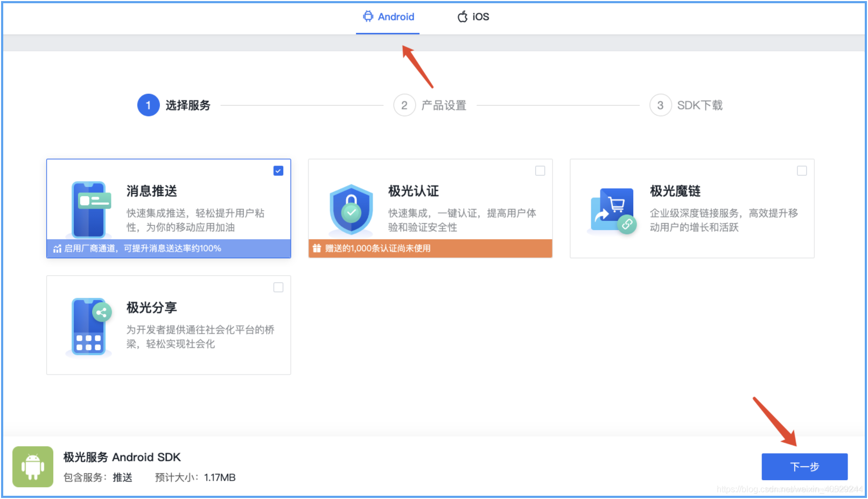Select the 极光认证 title text
Viewport: 868px width, 499px height.
(x=414, y=191)
